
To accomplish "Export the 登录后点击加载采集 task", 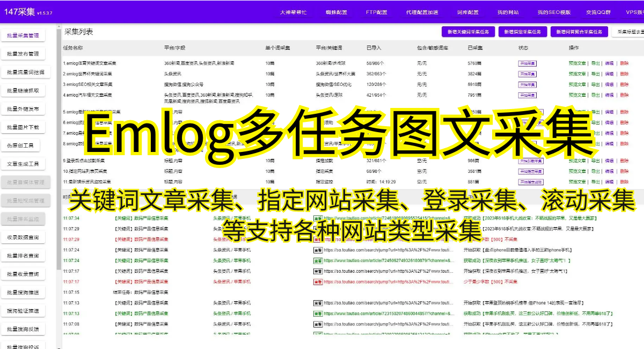I will pyautogui.click(x=595, y=161).
